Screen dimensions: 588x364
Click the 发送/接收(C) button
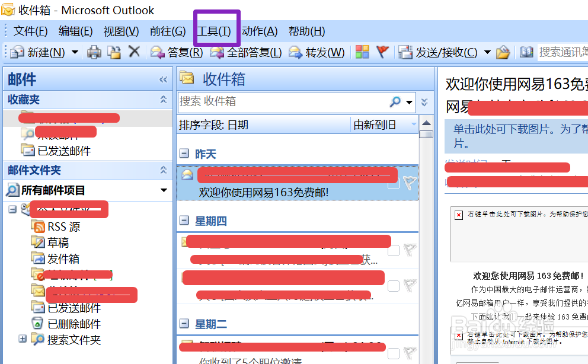[438, 53]
